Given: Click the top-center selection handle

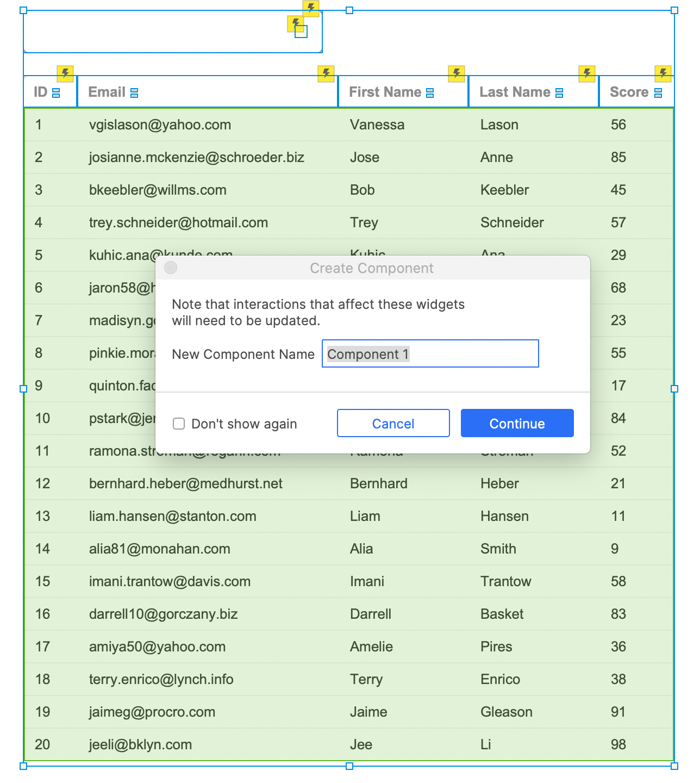Looking at the screenshot, I should (349, 10).
